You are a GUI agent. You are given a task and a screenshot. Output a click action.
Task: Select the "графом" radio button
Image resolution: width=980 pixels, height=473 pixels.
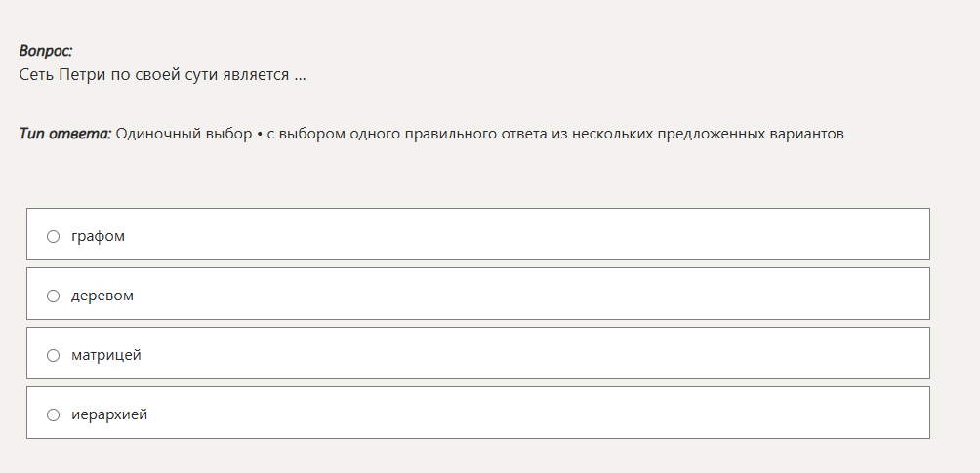click(x=54, y=236)
